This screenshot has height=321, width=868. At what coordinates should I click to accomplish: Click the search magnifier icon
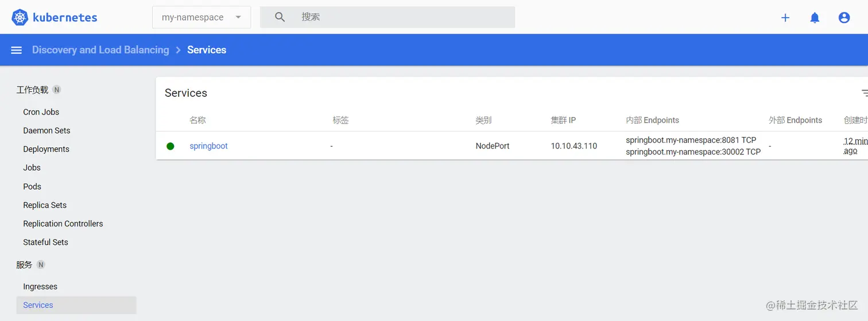point(280,17)
